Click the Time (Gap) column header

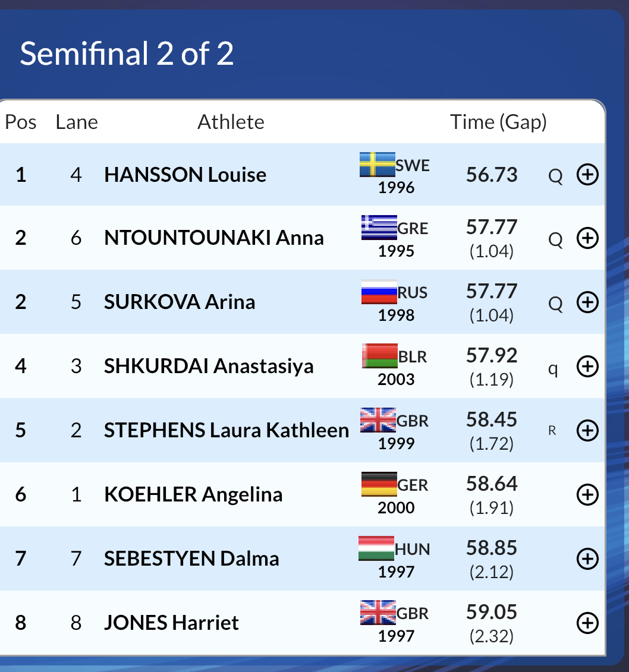[498, 122]
